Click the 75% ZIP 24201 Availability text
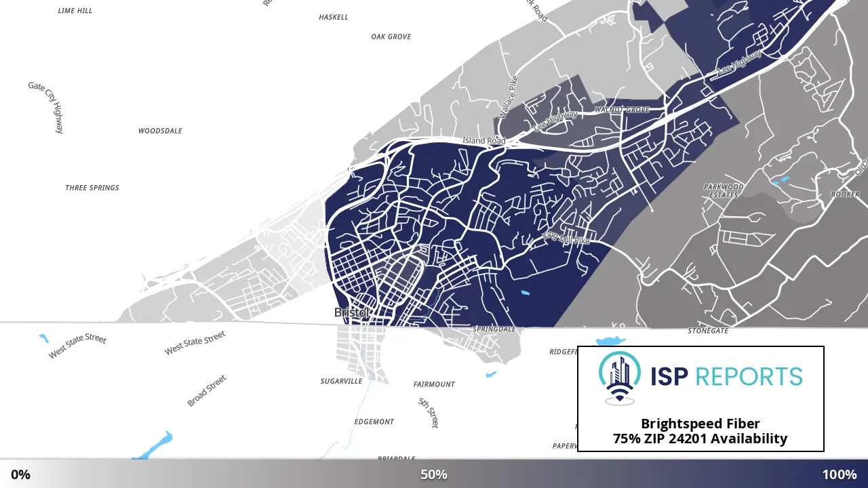 (x=701, y=439)
